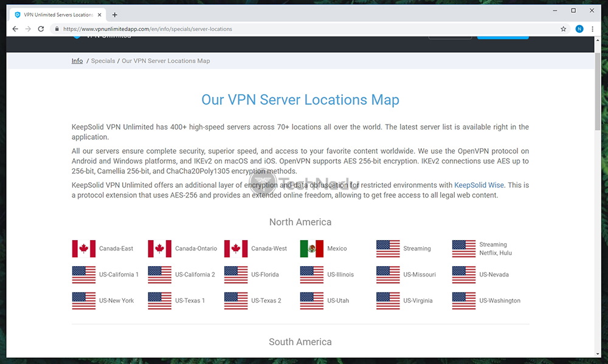Follow the KeepSolid Wise link
Screen dimensions: 608x364
click(479, 185)
